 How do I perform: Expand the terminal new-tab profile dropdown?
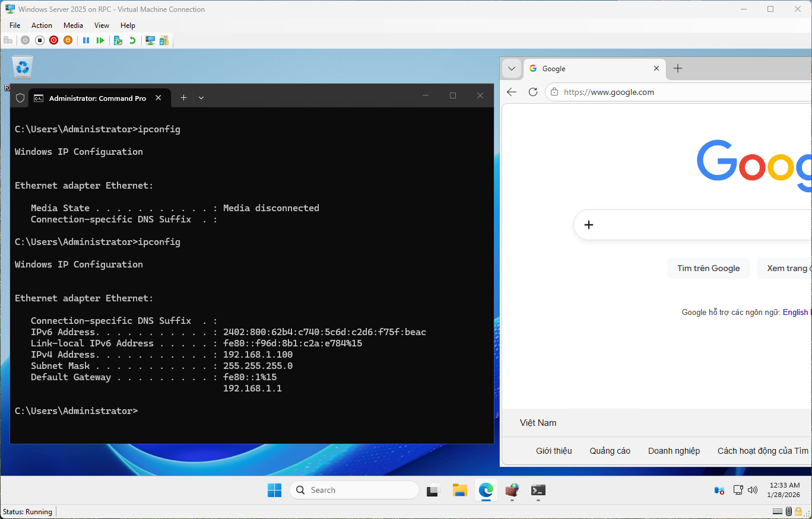201,98
